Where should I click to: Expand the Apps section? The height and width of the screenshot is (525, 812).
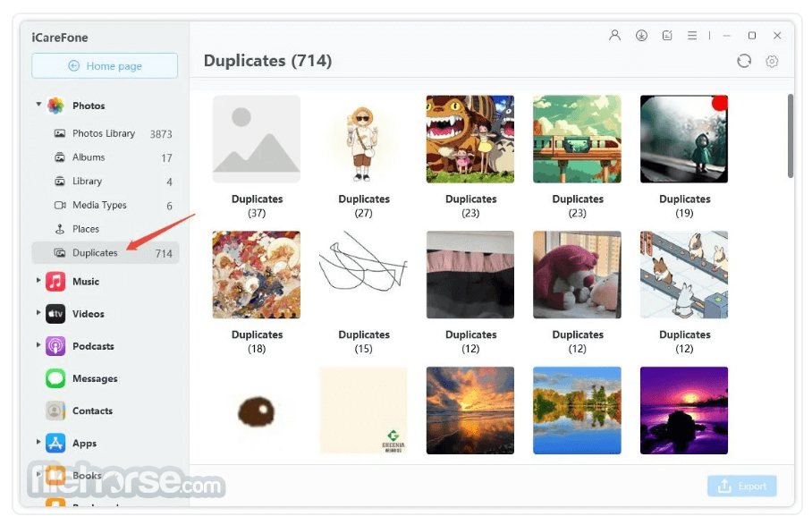click(38, 442)
